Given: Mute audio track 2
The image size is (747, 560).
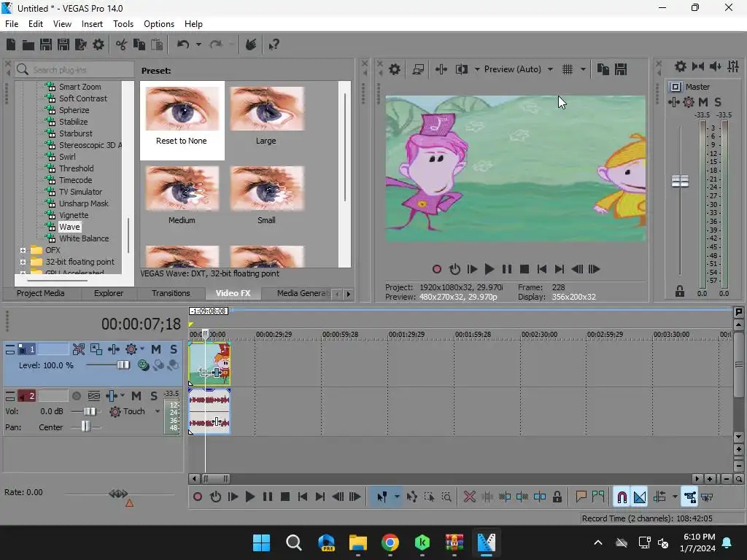Looking at the screenshot, I should pyautogui.click(x=136, y=396).
